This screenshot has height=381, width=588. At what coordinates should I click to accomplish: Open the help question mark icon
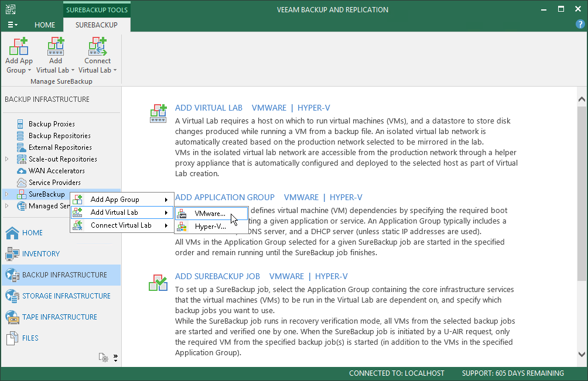click(580, 25)
